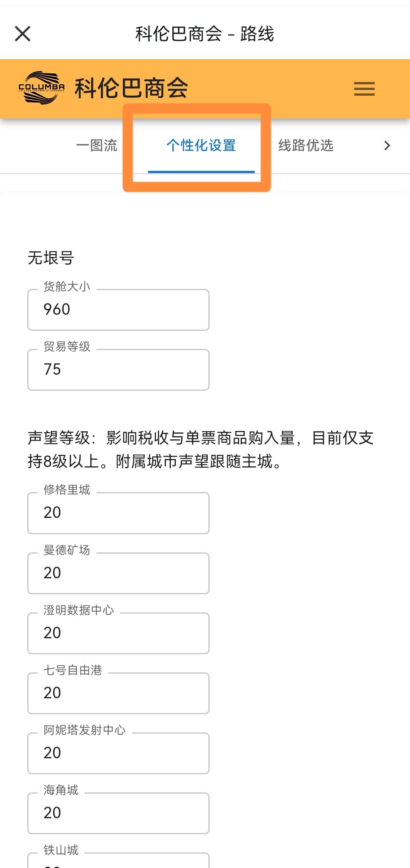Open the hamburger menu in the header
Image resolution: width=410 pixels, height=868 pixels.
364,89
